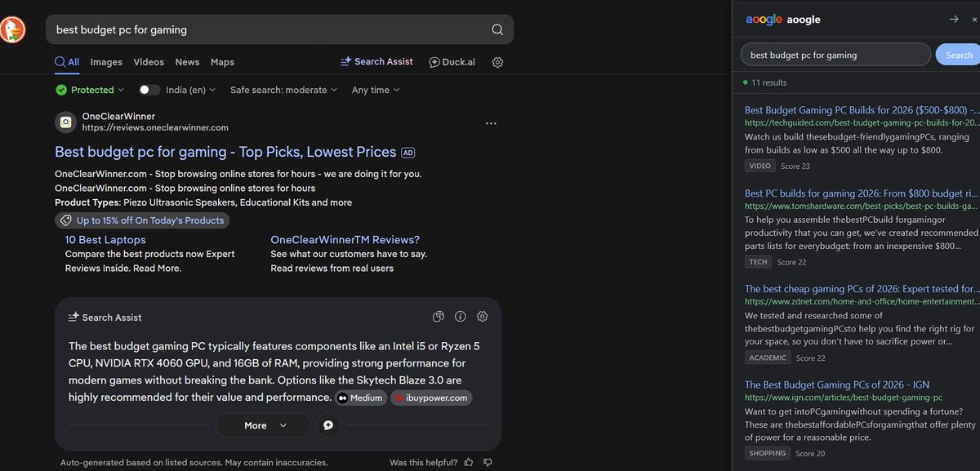The height and width of the screenshot is (471, 980).
Task: Click the zdnet.com green URL
Action: pos(861,302)
